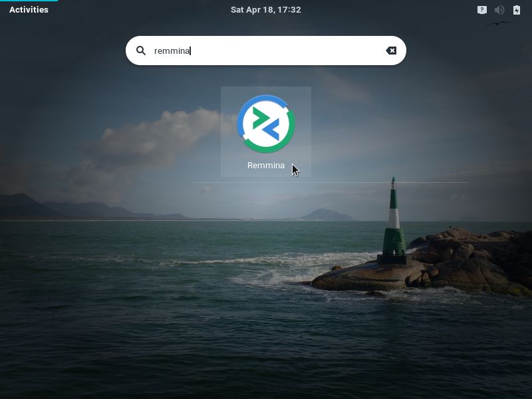The height and width of the screenshot is (399, 532).
Task: Open the calendar via 'Sat Apr 18' date
Action: (253, 10)
